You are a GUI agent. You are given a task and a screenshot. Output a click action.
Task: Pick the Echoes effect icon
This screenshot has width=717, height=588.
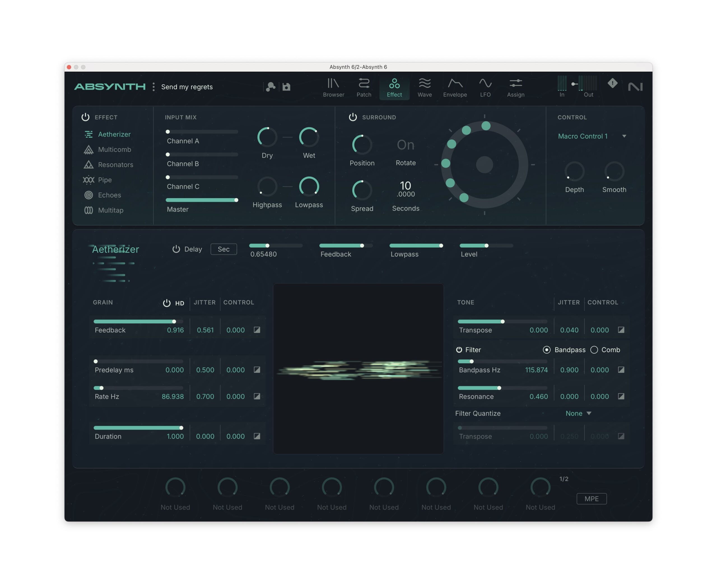[88, 195]
